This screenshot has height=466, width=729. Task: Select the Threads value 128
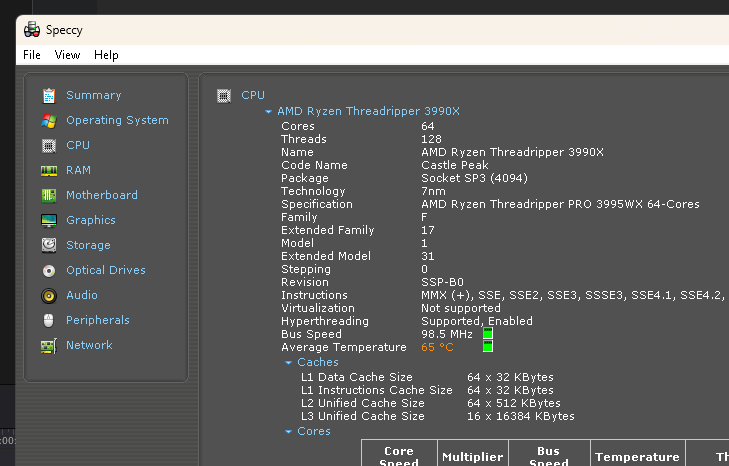click(431, 139)
